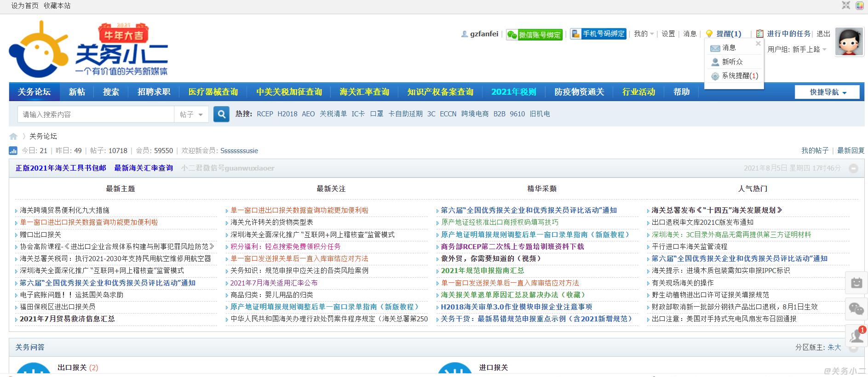Open 正版2021年海关工具书包邮 announcement
Image resolution: width=868 pixels, height=377 pixels.
(61, 168)
